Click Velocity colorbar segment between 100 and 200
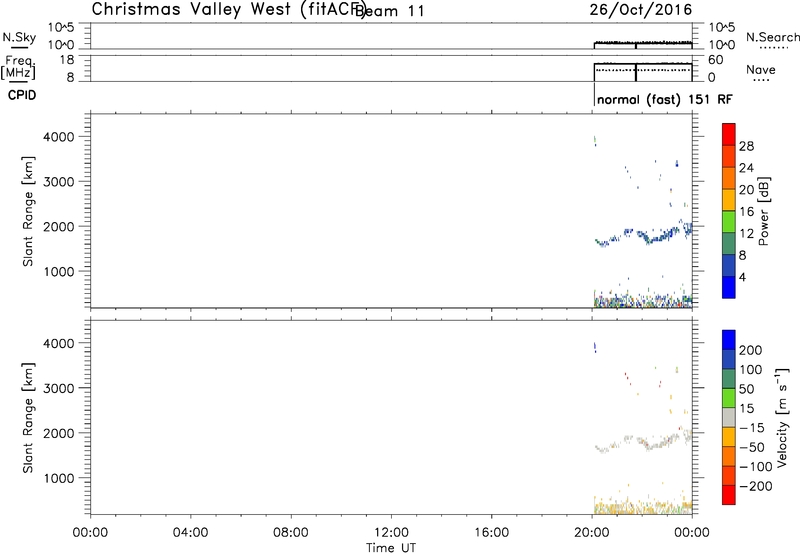Screen dimensions: 800x554 click(x=729, y=359)
